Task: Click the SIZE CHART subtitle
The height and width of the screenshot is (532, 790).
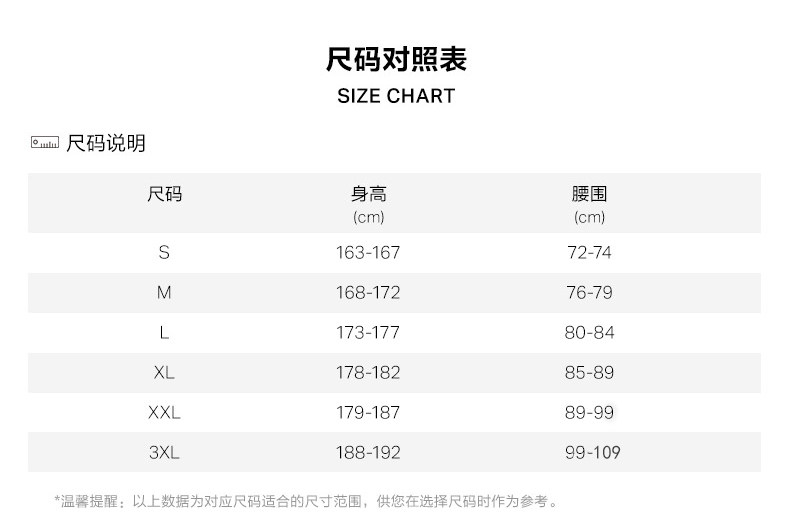Action: coord(396,96)
